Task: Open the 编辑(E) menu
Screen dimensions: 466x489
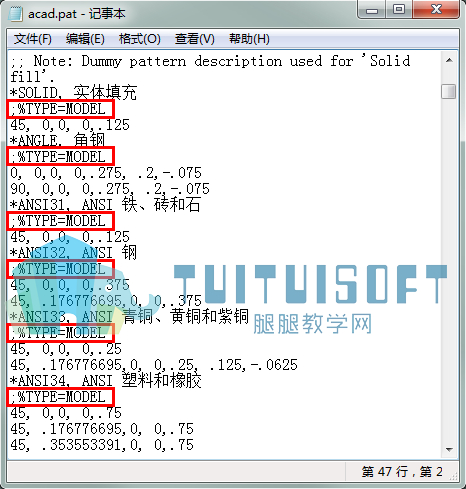Action: (85, 39)
